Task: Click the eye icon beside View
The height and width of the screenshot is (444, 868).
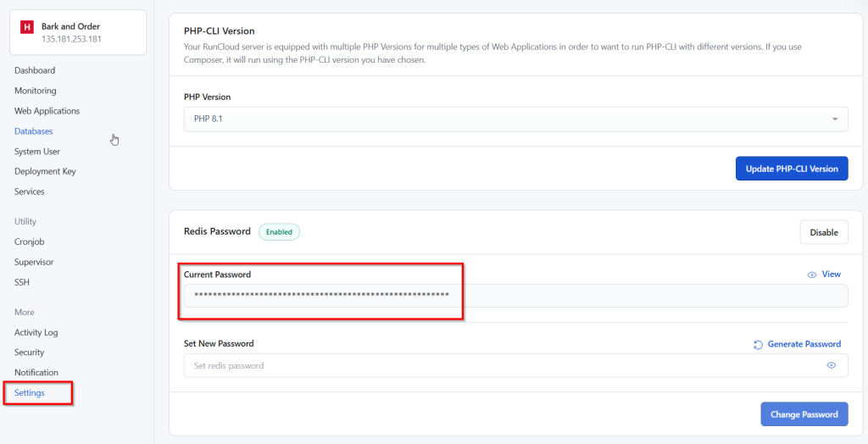Action: click(x=812, y=275)
